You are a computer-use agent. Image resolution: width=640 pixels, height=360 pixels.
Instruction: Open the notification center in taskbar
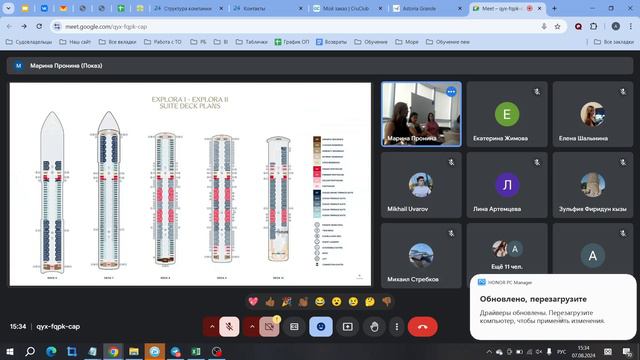pyautogui.click(x=627, y=351)
